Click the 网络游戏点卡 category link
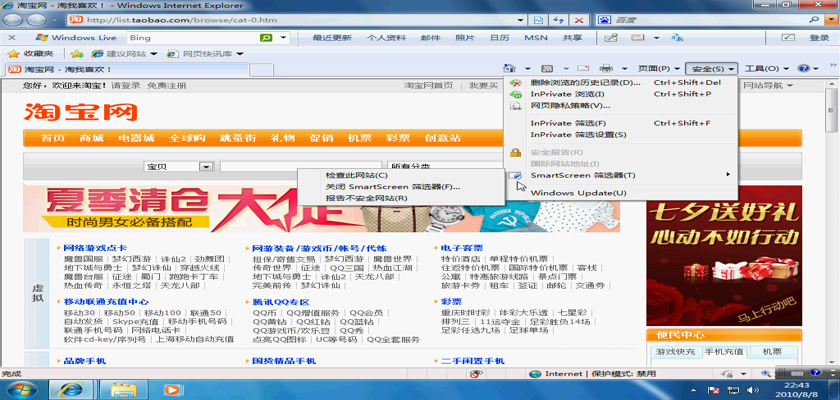This screenshot has height=400, width=840. [95, 247]
